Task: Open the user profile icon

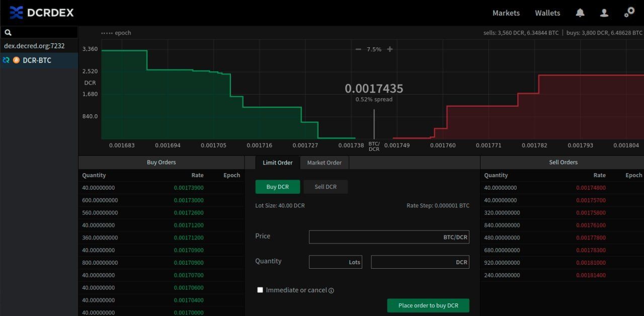Action: coord(604,13)
